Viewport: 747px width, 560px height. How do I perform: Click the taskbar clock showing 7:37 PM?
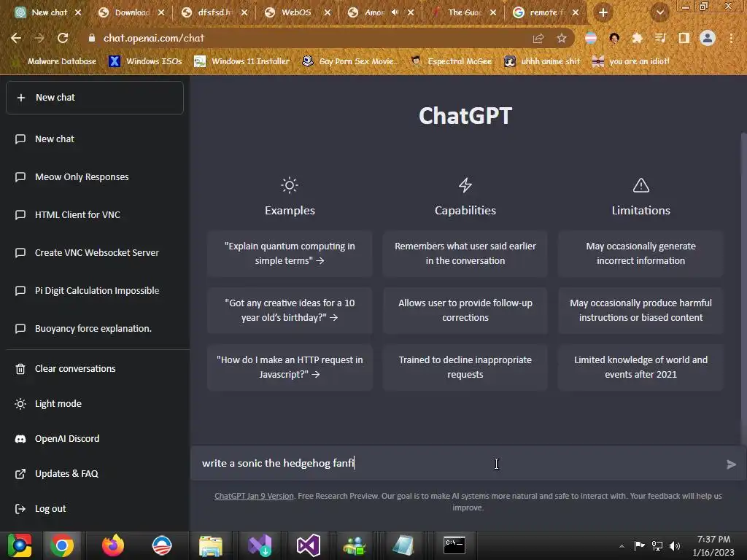(x=713, y=545)
